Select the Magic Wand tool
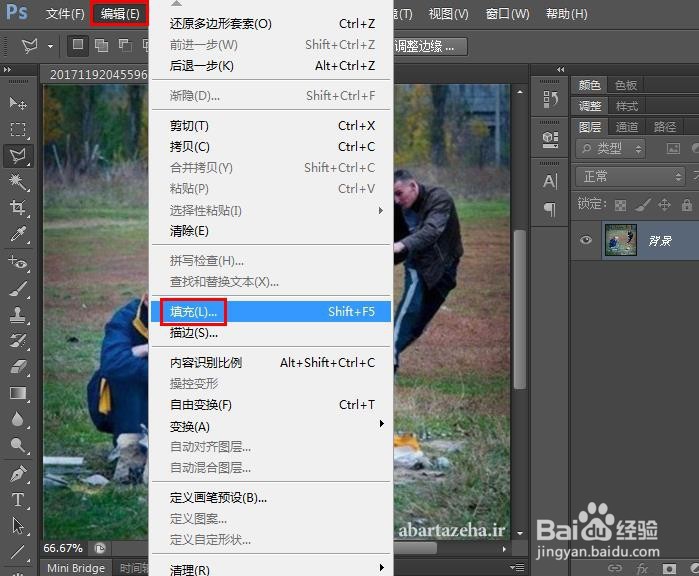699x576 pixels. point(18,182)
